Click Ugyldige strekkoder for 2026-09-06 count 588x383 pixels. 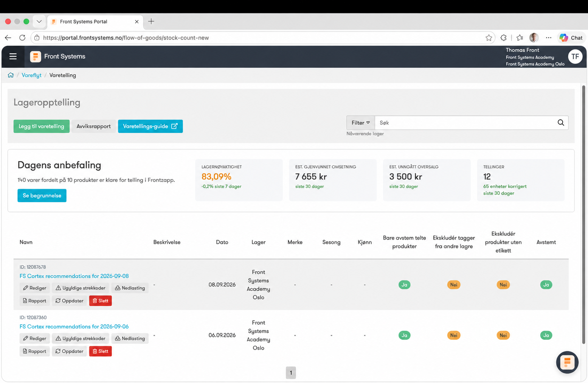click(81, 338)
